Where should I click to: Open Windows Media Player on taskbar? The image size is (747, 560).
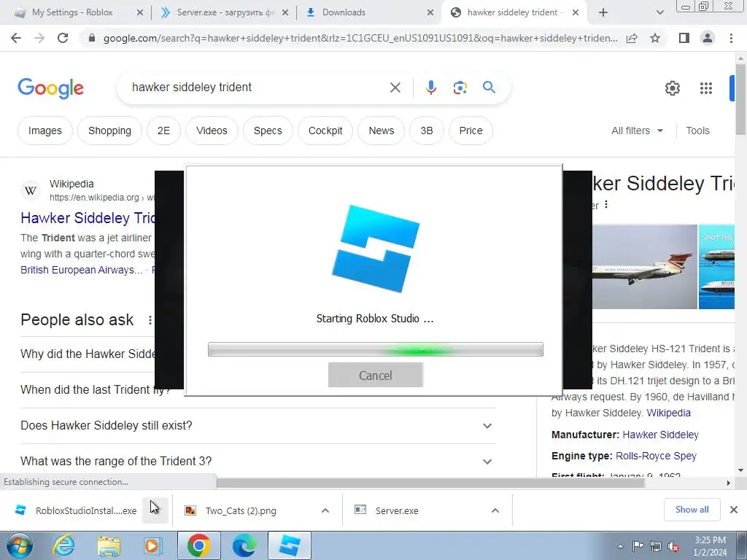point(153,545)
